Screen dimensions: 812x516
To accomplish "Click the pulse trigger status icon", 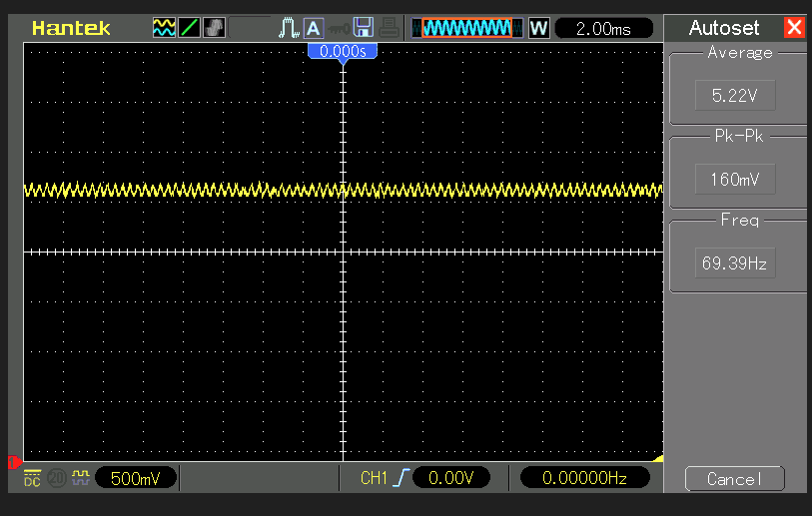I will coord(290,28).
